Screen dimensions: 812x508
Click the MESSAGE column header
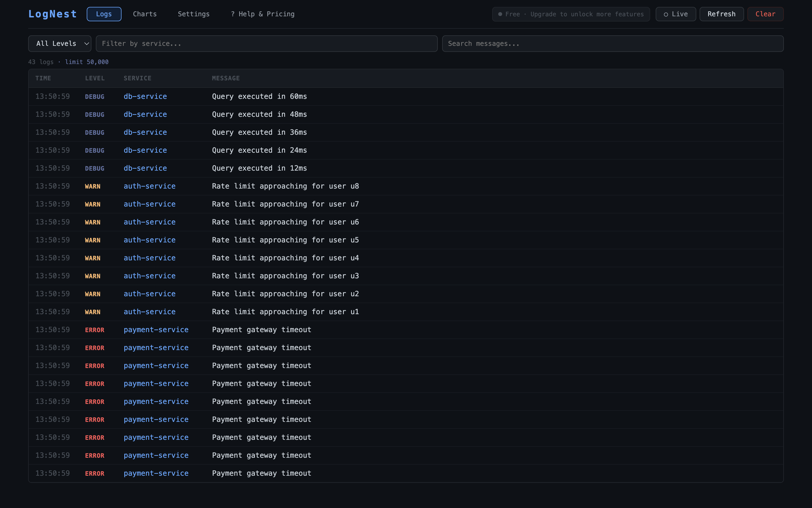point(226,78)
